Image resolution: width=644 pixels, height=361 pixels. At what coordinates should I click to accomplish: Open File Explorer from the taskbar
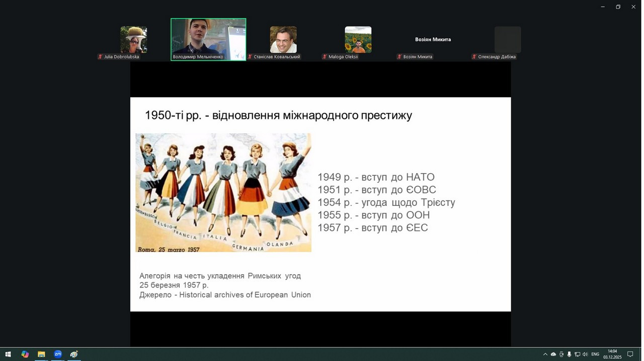tap(41, 354)
